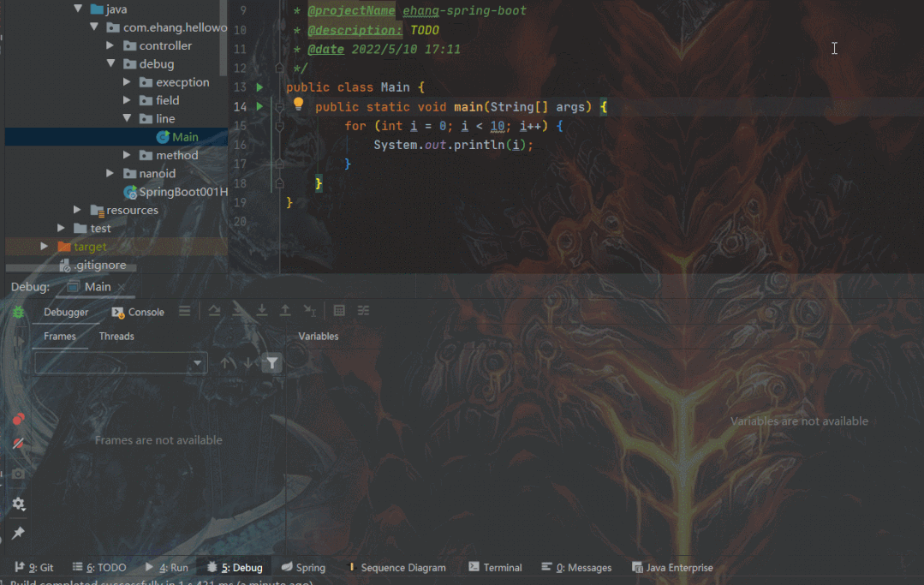Click Trace Current Stream Chain icon
The height and width of the screenshot is (585, 924).
tap(363, 310)
